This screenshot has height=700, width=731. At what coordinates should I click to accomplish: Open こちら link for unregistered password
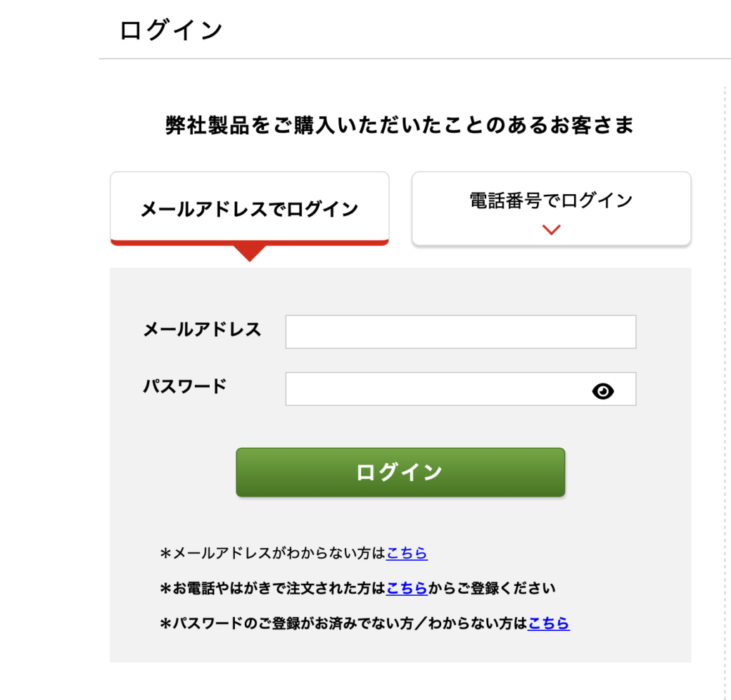pos(548,623)
